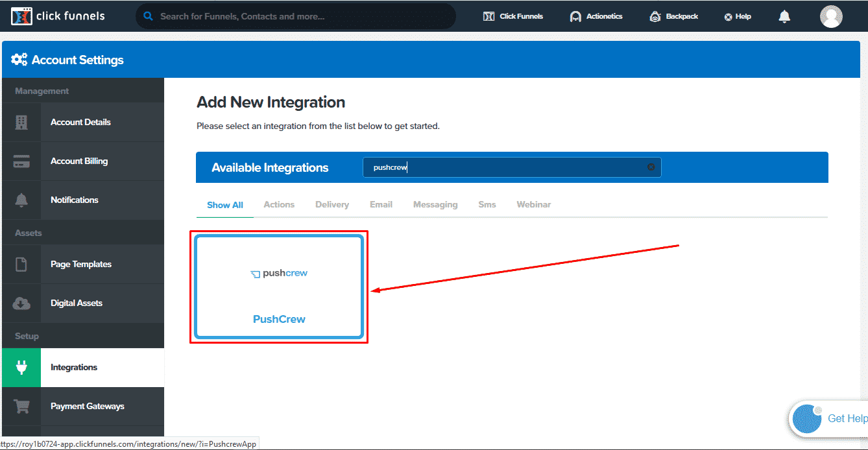The image size is (868, 450).
Task: Switch to the Email tab
Action: pos(381,204)
